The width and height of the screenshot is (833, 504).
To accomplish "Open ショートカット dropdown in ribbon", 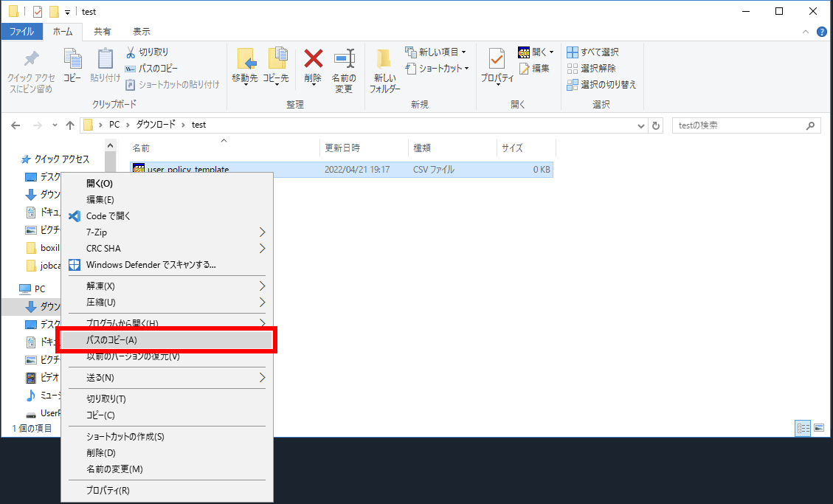I will pyautogui.click(x=438, y=69).
